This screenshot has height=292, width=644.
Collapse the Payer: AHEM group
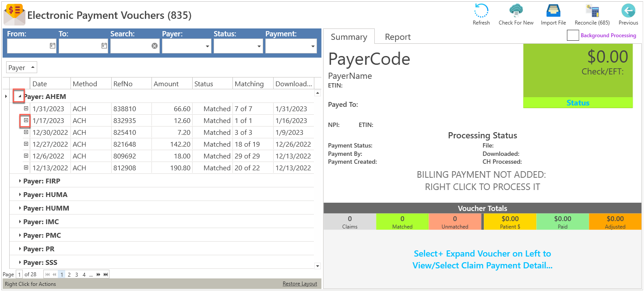point(19,96)
